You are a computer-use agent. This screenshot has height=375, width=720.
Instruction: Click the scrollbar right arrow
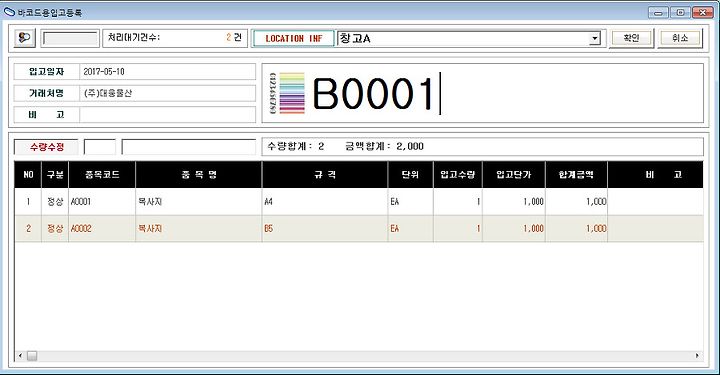(697, 356)
